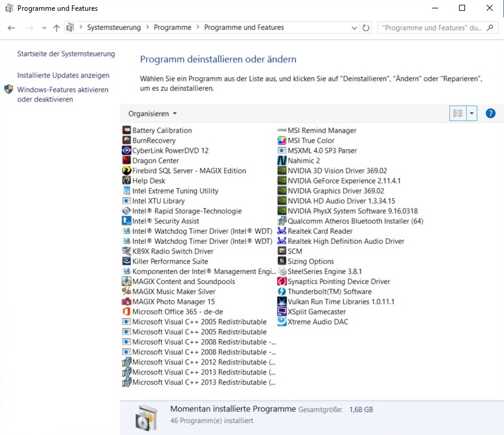Expand the view options dropdown arrow
504x435 pixels.
(x=472, y=113)
